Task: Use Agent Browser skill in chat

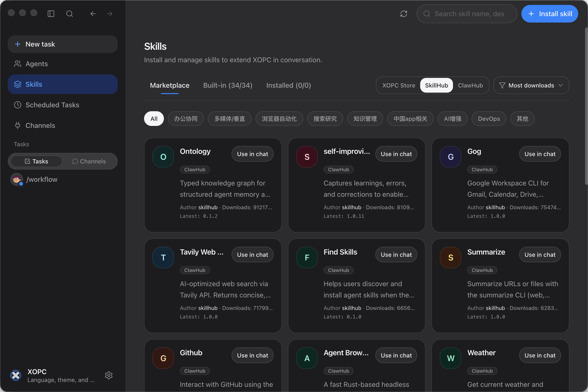Action: (396, 355)
